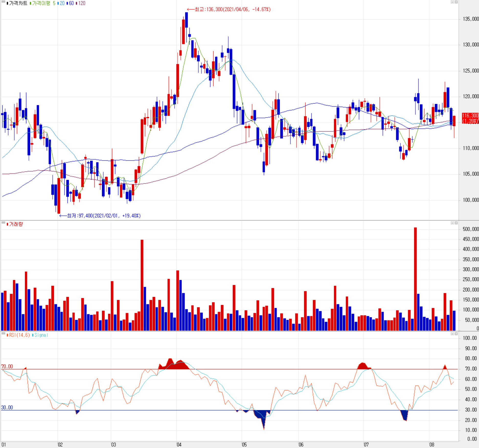Click the 06 month label on time axis
Viewport: 479px width, 448px height.
click(x=301, y=445)
